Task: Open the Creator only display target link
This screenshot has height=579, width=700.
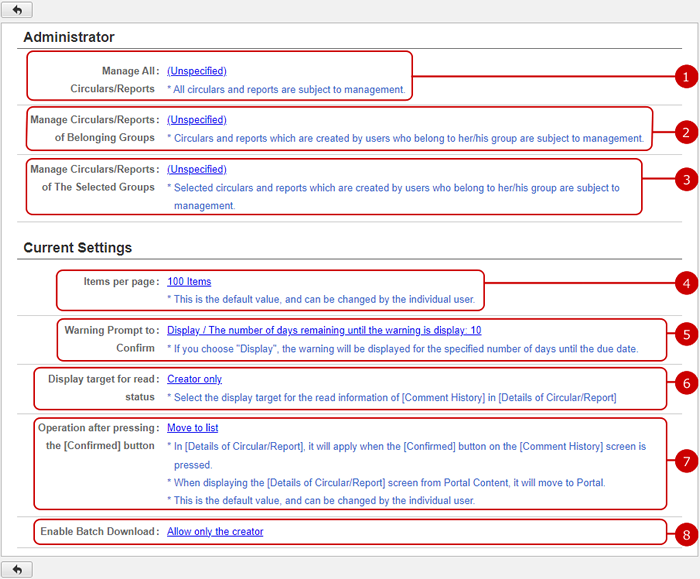Action: click(x=195, y=379)
